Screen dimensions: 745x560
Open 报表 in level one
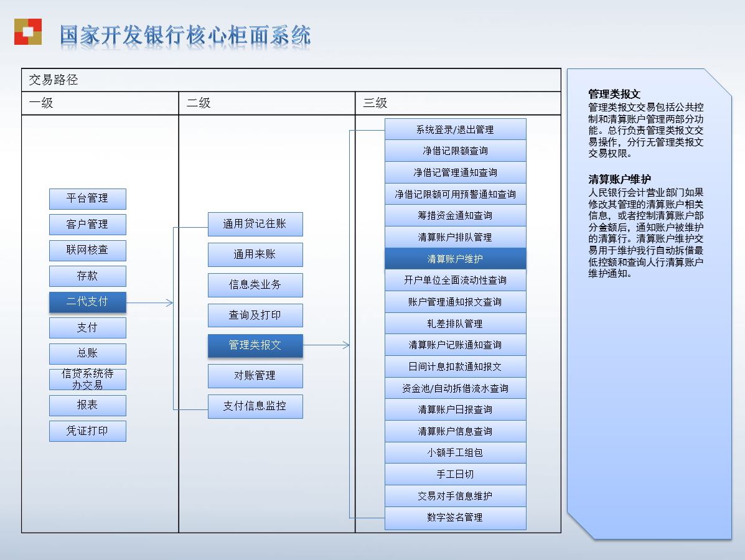tap(87, 405)
